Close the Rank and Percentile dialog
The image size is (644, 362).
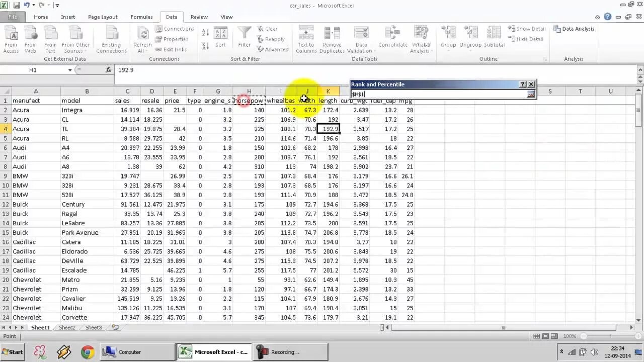[531, 84]
